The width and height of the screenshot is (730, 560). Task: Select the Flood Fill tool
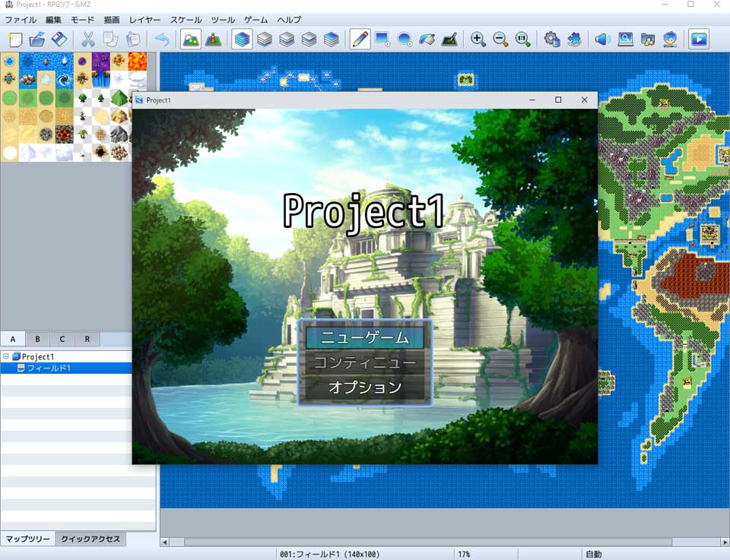point(427,39)
